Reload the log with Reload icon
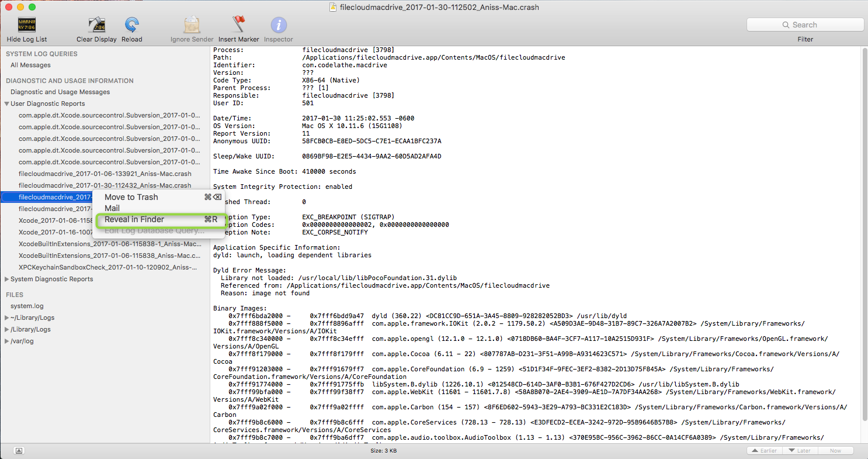 click(x=131, y=25)
